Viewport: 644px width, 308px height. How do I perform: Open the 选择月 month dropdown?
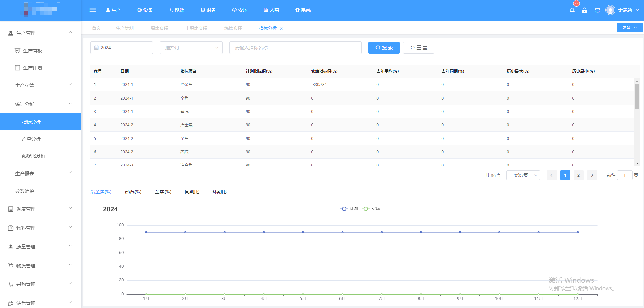pyautogui.click(x=191, y=48)
